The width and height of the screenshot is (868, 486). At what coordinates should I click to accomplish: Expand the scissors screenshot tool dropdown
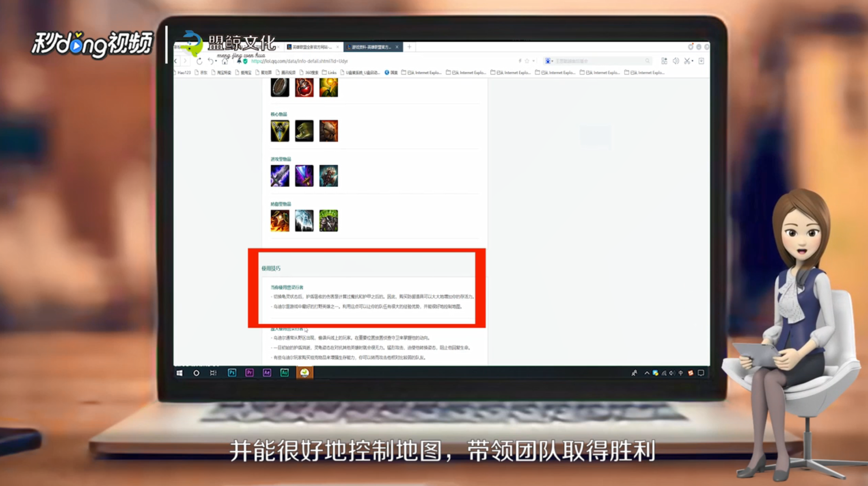point(692,61)
